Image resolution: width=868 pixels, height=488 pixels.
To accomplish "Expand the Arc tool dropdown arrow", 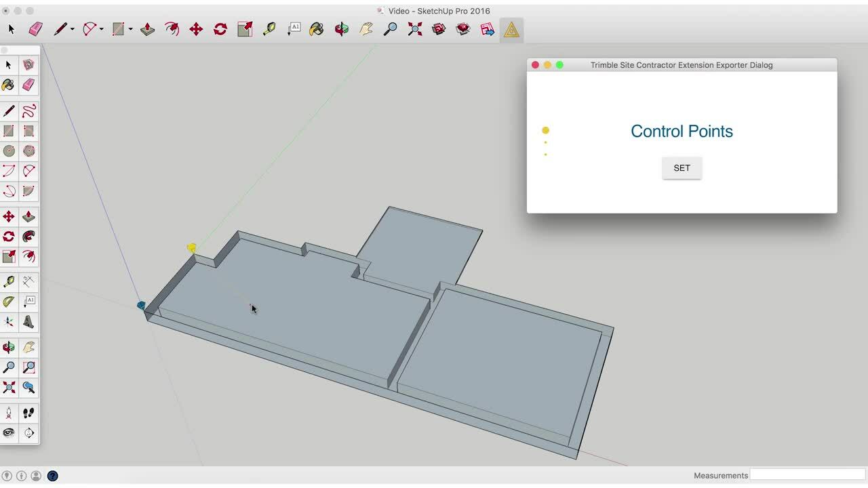I will point(101,29).
